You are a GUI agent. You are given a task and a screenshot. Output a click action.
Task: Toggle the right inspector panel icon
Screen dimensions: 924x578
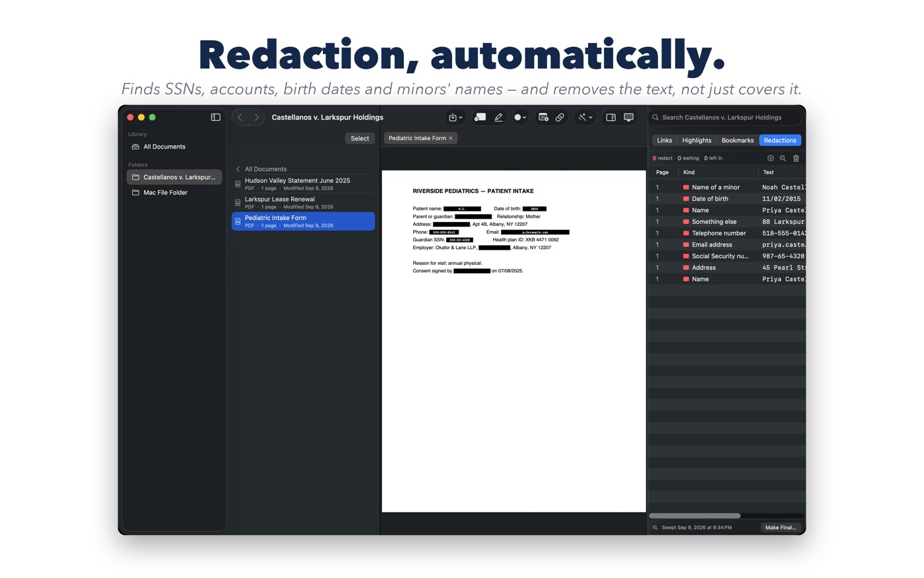click(x=610, y=117)
